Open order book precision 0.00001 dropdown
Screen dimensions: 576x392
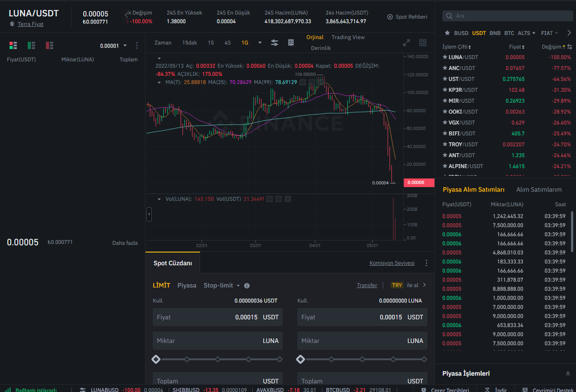tap(113, 46)
